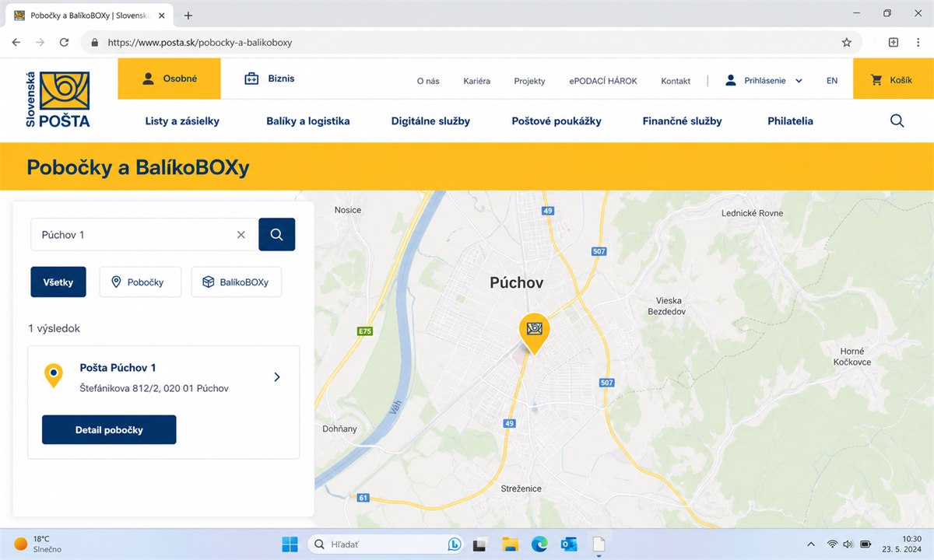
Task: Open the browser extensions icon
Action: tap(894, 42)
